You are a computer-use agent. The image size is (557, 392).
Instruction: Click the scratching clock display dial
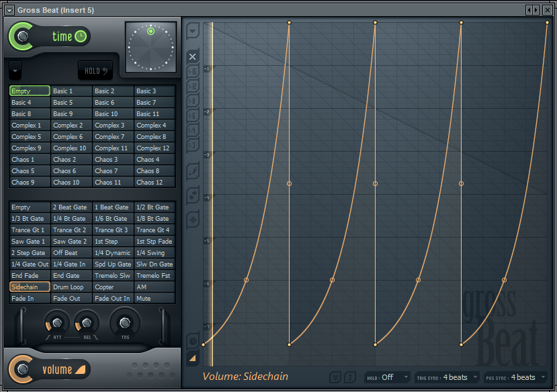(151, 47)
